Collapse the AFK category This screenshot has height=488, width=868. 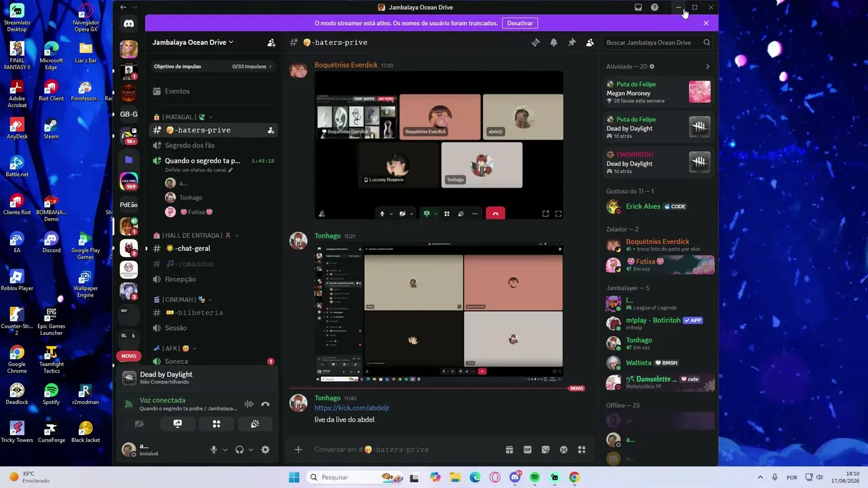(175, 348)
